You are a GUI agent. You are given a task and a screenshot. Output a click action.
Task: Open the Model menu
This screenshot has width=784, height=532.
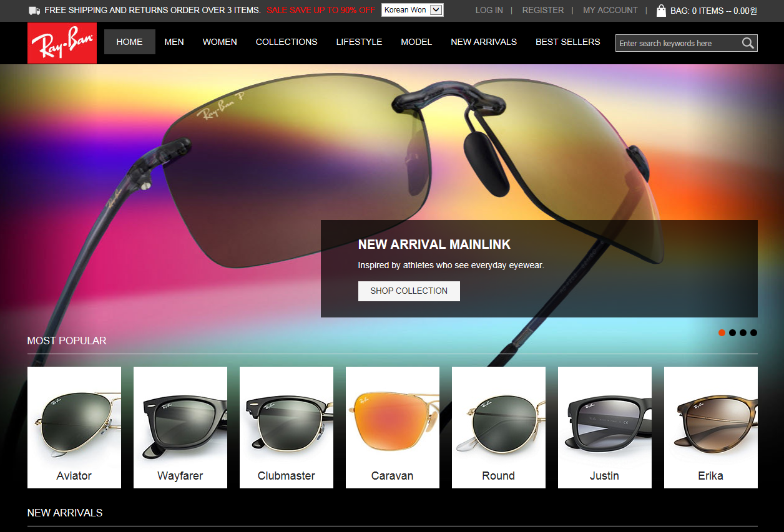coord(416,42)
